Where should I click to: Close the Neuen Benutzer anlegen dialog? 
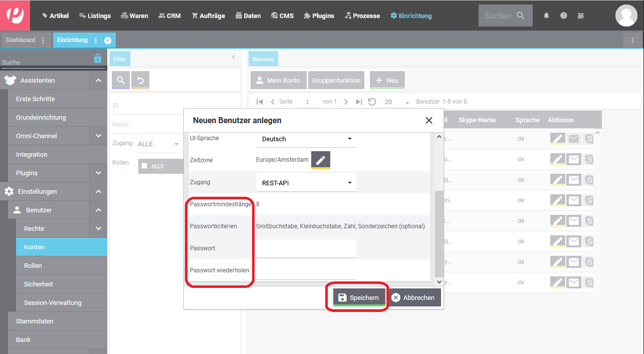pos(428,120)
